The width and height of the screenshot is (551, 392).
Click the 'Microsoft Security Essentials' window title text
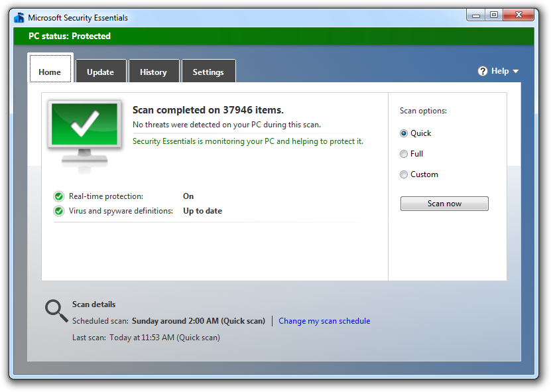tap(78, 18)
